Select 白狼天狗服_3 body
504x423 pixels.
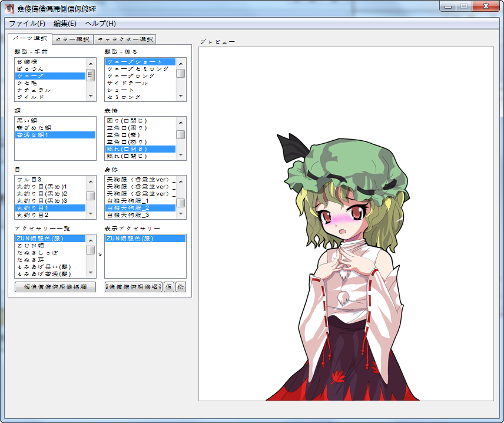coord(141,215)
